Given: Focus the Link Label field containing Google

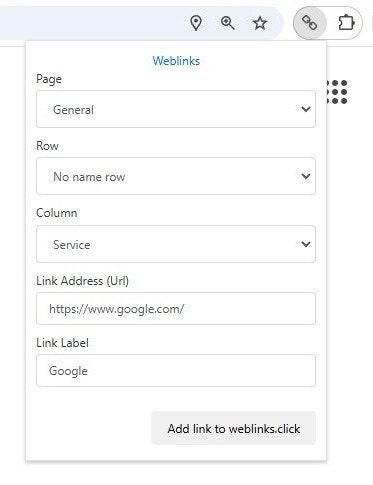Looking at the screenshot, I should coord(176,370).
